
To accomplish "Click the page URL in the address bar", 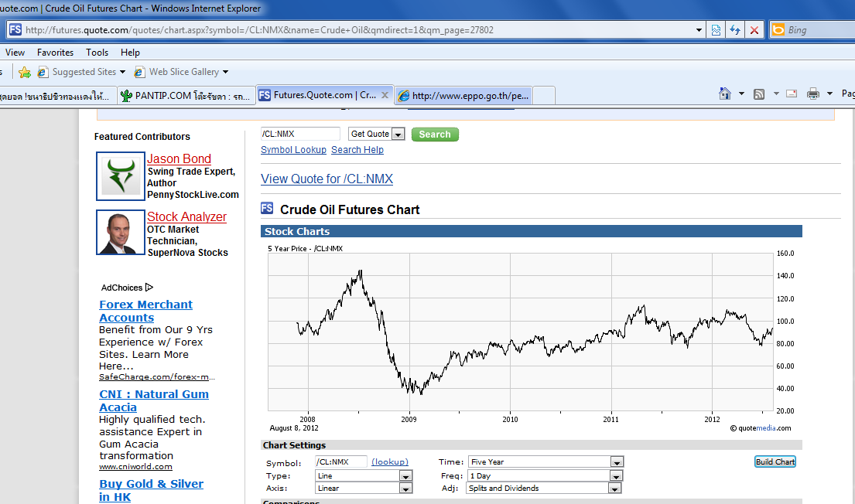I will [x=259, y=30].
